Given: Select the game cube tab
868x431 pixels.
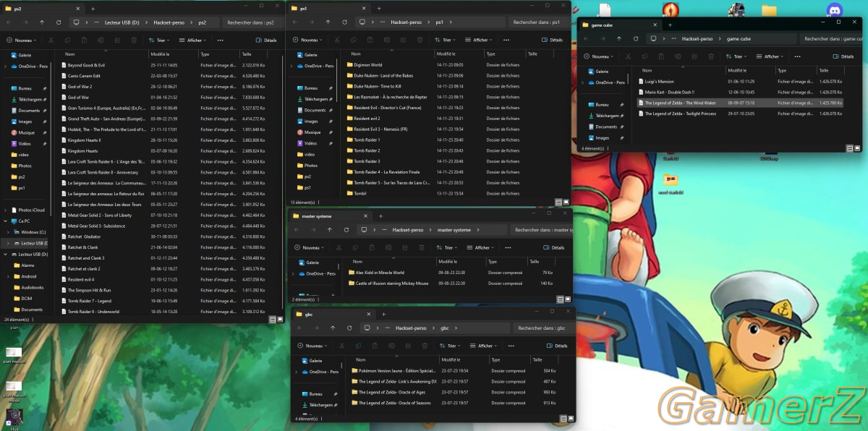Looking at the screenshot, I should click(621, 24).
